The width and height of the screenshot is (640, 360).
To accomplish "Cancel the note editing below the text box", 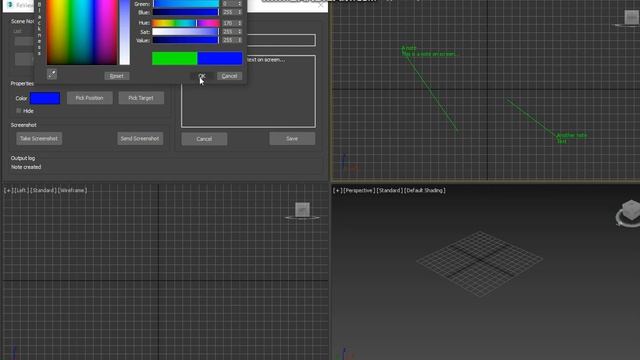I will (x=204, y=139).
